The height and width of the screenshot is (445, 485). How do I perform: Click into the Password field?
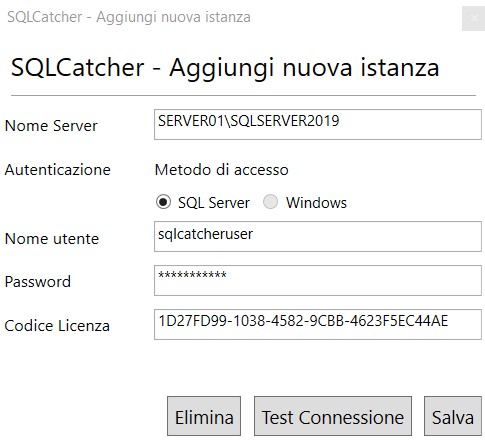(318, 281)
